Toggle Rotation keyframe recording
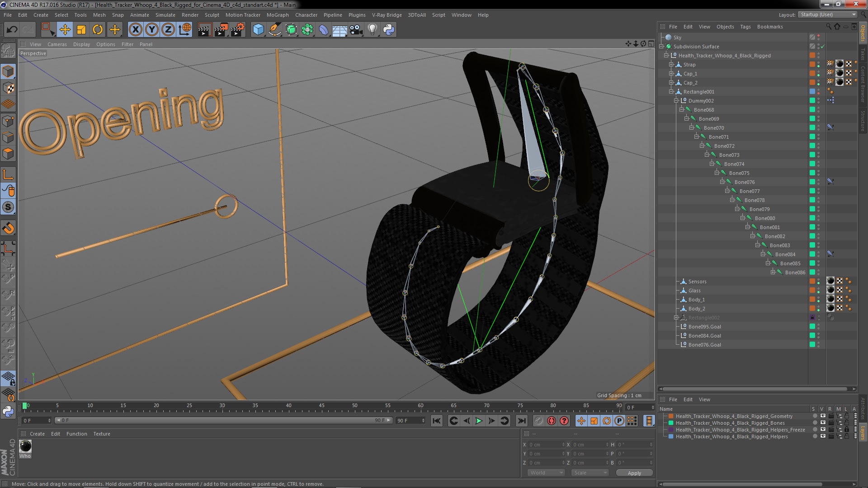The image size is (868, 488). tap(607, 421)
